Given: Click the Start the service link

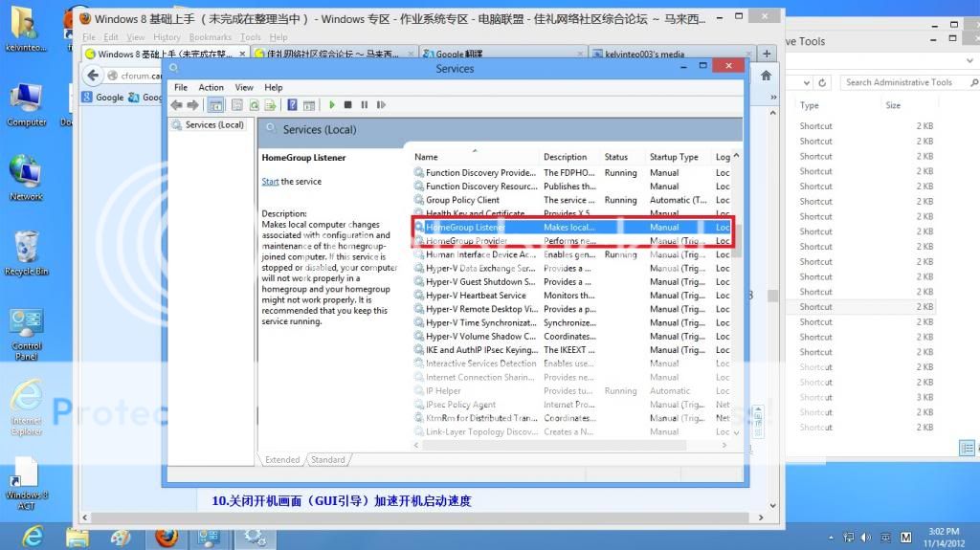Looking at the screenshot, I should pyautogui.click(x=270, y=182).
